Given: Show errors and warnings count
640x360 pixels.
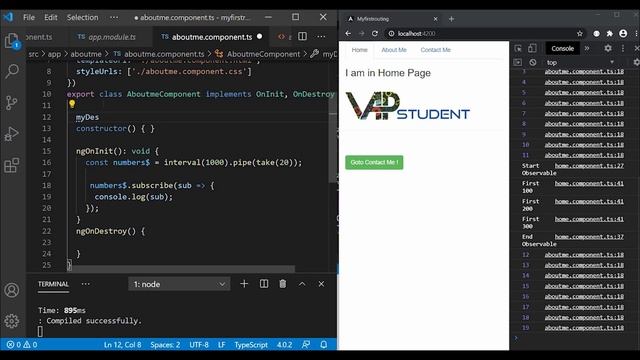Looking at the screenshot, I should [22, 344].
